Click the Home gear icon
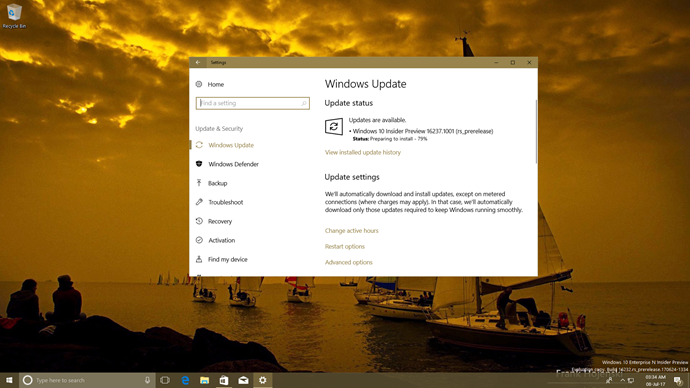Screen dimensions: 690x388 [199, 84]
